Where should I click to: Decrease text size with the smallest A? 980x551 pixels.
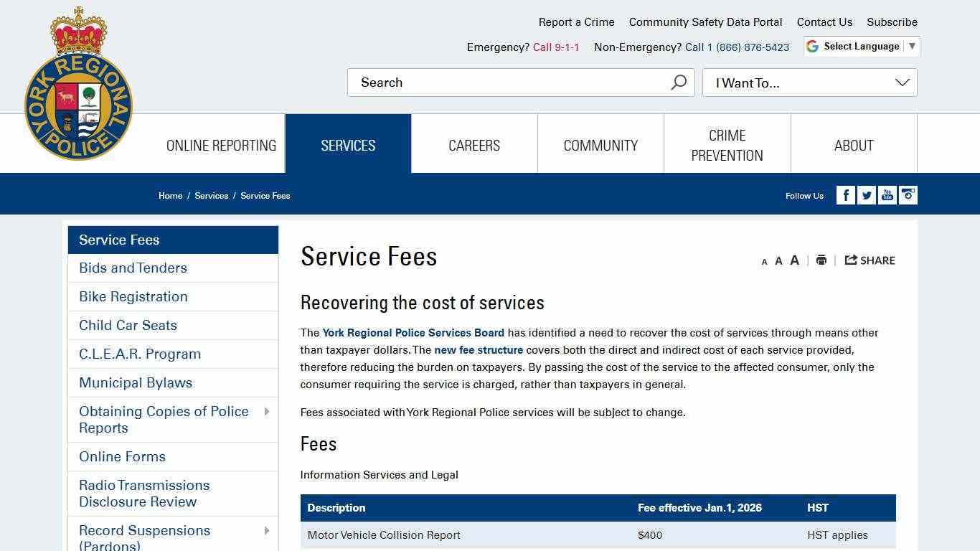764,261
